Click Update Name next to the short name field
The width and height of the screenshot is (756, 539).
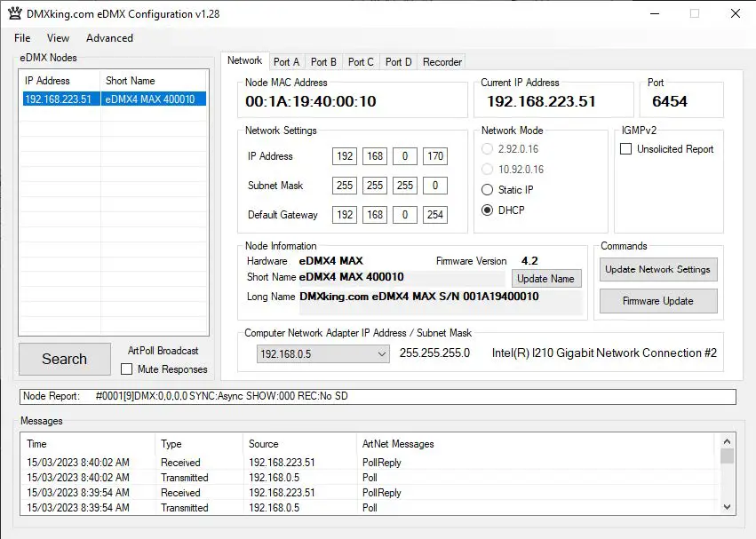pos(546,278)
